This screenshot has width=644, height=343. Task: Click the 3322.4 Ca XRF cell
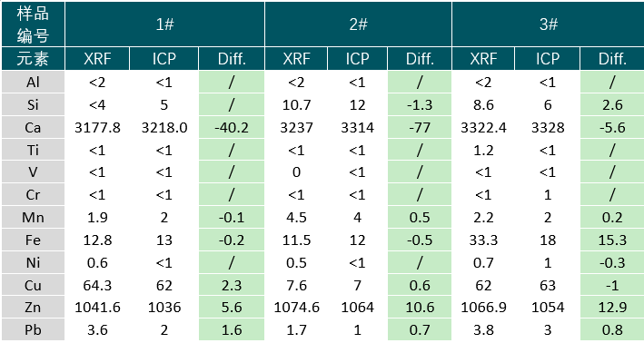point(483,128)
